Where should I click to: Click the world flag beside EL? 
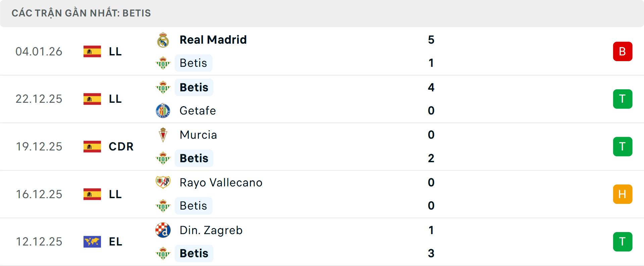point(92,241)
